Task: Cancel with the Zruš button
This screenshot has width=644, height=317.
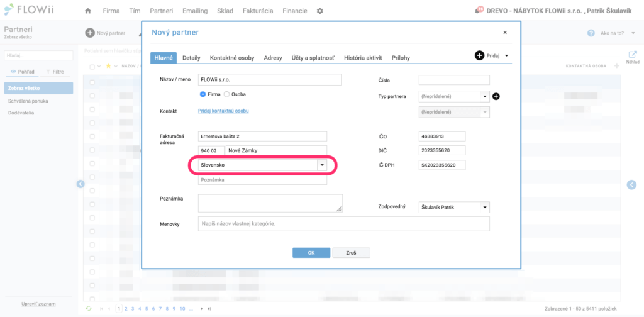Action: 351,253
